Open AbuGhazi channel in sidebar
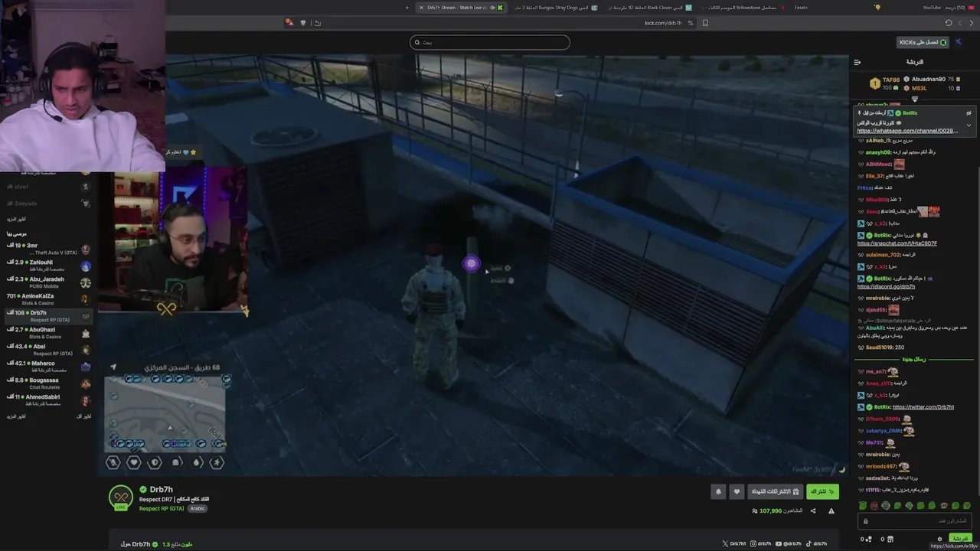The height and width of the screenshot is (551, 980). tap(48, 333)
